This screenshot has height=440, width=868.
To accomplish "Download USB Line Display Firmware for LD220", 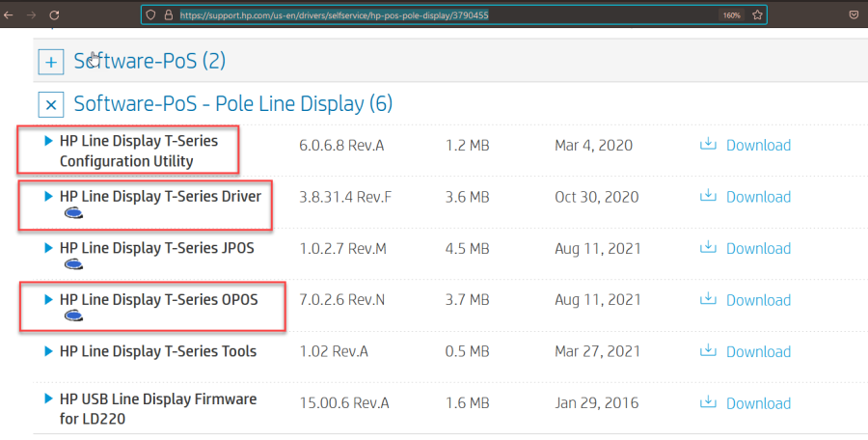I will pos(757,402).
